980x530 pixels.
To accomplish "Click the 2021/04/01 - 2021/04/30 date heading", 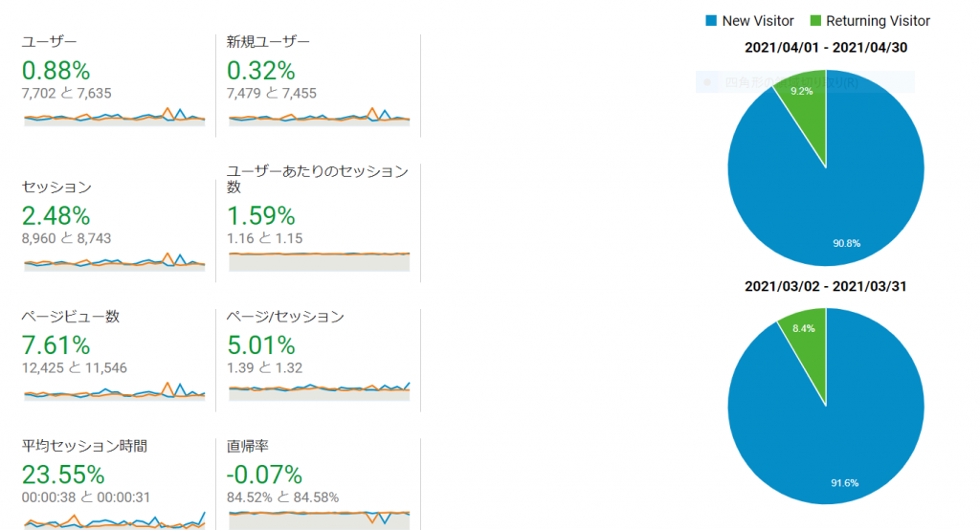I will [825, 47].
